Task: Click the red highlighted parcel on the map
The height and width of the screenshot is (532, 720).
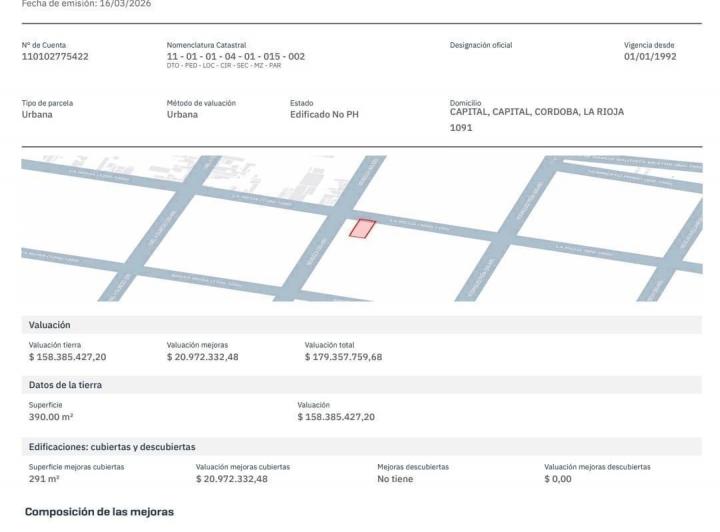Action: click(362, 229)
